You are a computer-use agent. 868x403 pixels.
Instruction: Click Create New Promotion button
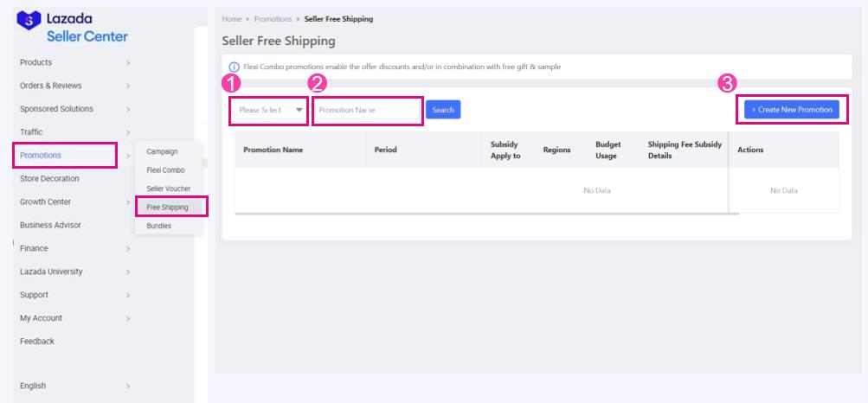point(791,110)
